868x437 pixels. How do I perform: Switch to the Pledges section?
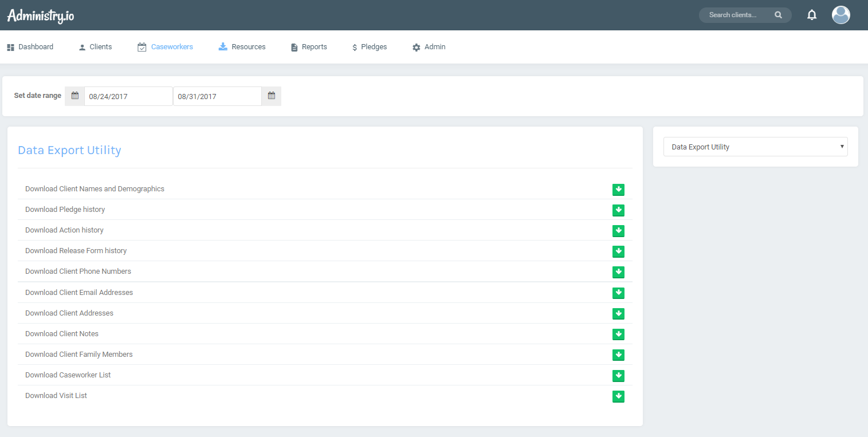click(370, 47)
